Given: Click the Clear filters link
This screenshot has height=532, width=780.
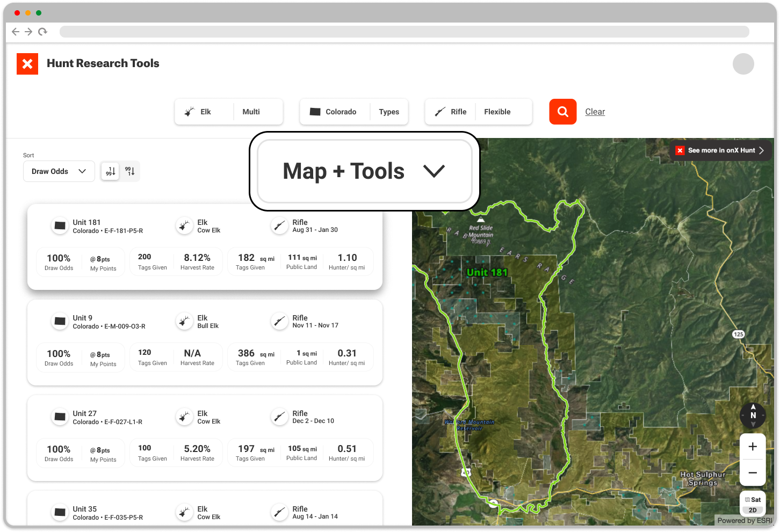Looking at the screenshot, I should point(595,112).
